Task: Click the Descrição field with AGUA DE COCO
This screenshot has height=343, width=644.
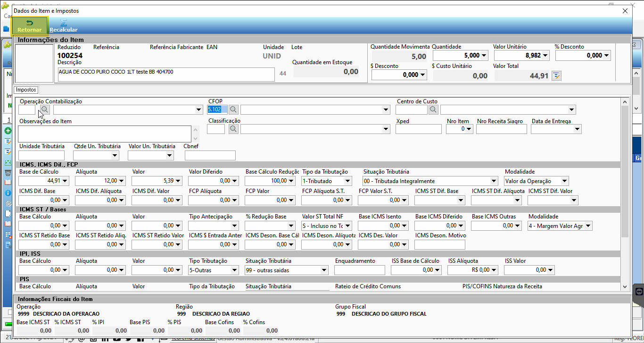Action: click(166, 75)
